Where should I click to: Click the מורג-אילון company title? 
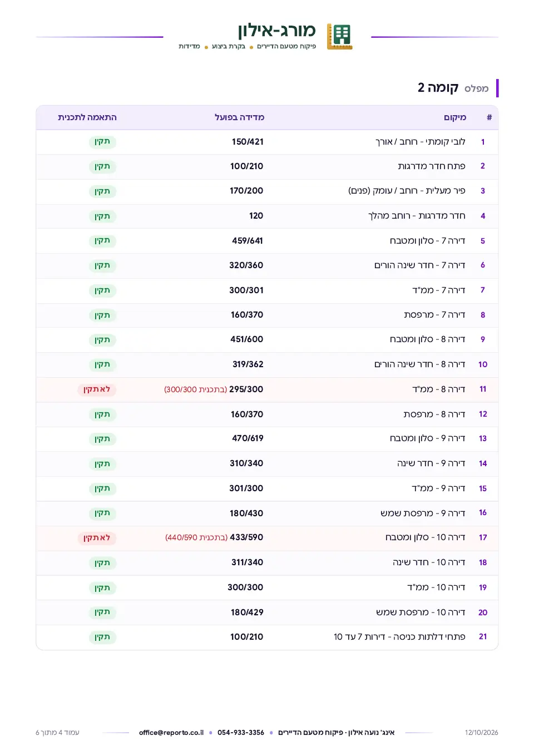276,30
